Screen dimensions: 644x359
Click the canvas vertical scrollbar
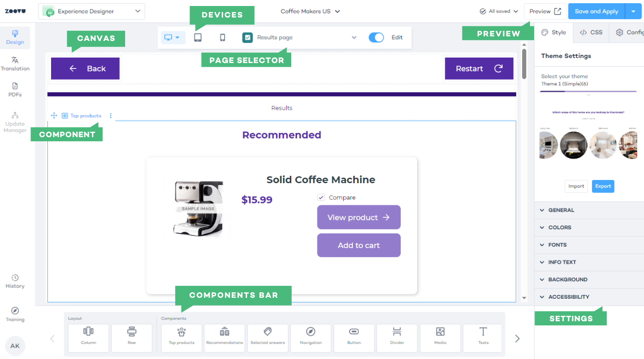click(524, 64)
